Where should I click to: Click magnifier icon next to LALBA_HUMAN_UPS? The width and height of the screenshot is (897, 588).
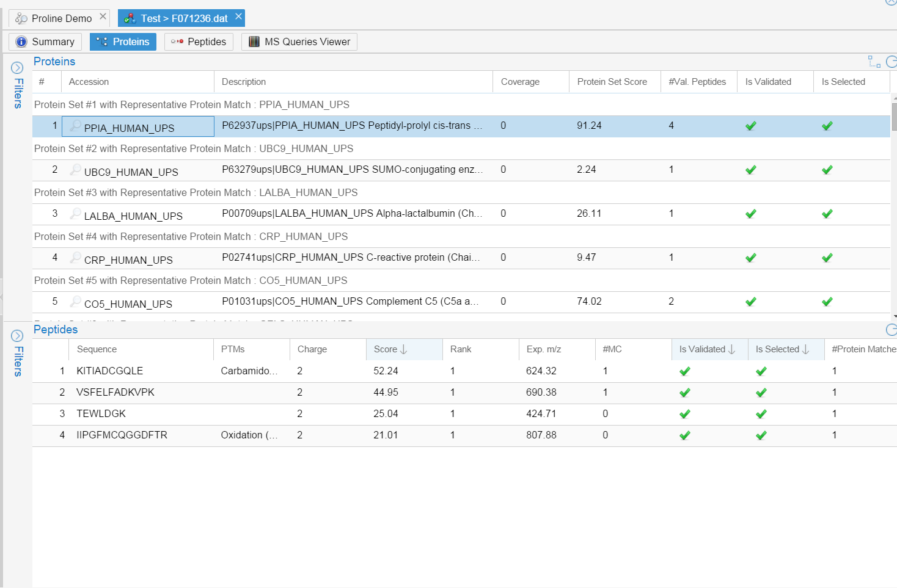click(75, 214)
